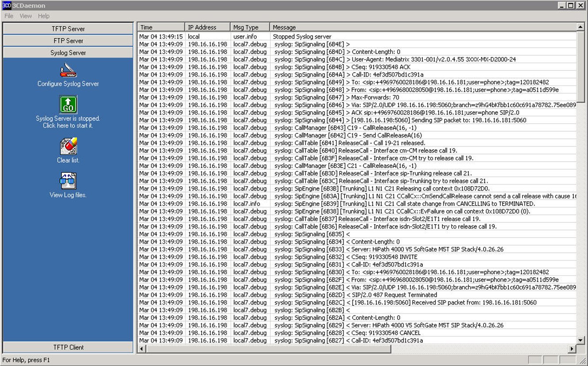Viewport: 588px width, 366px height.
Task: Select the 'Stopped Syslog server' log row
Action: point(357,37)
